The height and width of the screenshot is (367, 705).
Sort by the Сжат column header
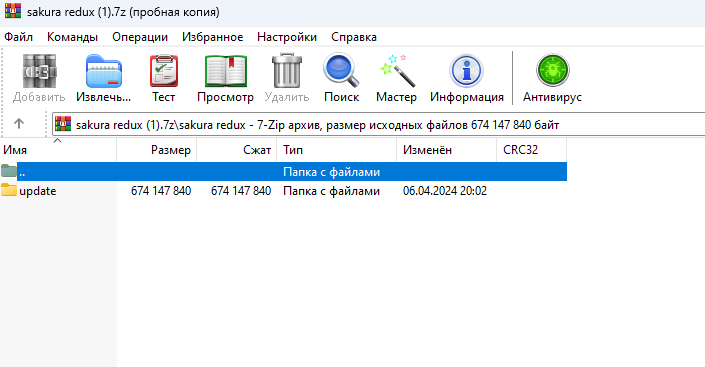[236, 150]
